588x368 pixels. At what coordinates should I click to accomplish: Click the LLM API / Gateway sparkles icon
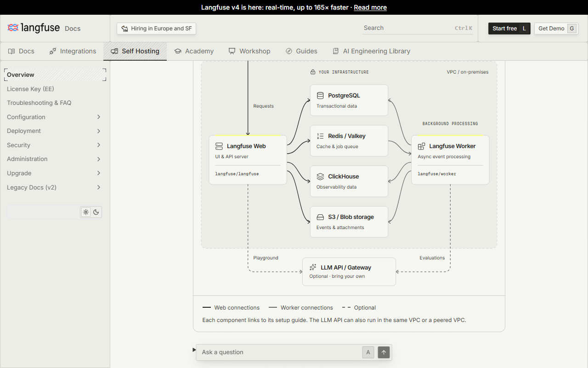(x=313, y=267)
